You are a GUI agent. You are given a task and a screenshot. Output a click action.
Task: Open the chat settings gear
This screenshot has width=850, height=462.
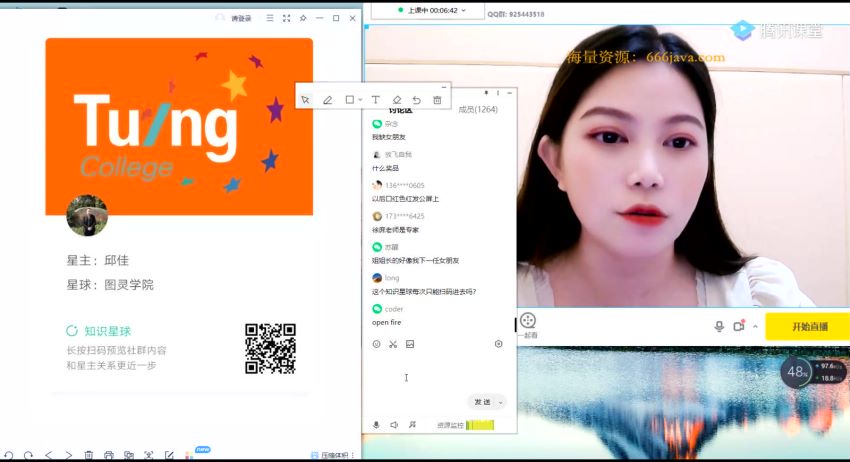click(499, 344)
